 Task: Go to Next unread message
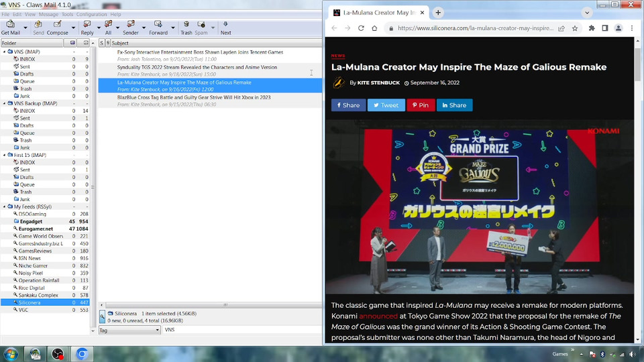coord(225,27)
